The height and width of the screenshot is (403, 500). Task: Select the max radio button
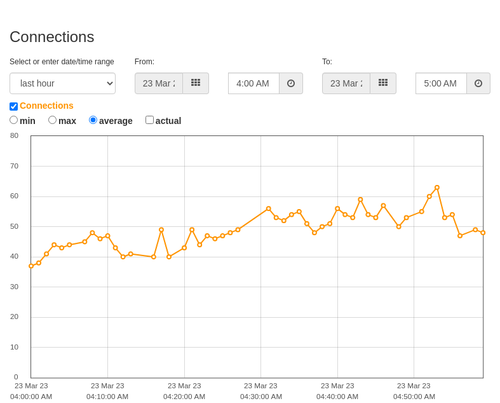tap(52, 120)
